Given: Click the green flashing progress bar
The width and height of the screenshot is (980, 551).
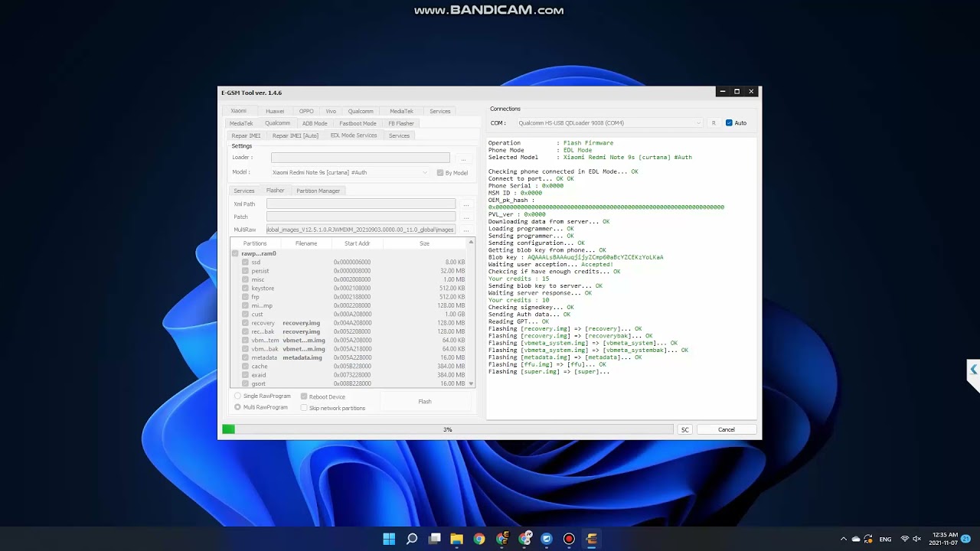Looking at the screenshot, I should coord(448,429).
